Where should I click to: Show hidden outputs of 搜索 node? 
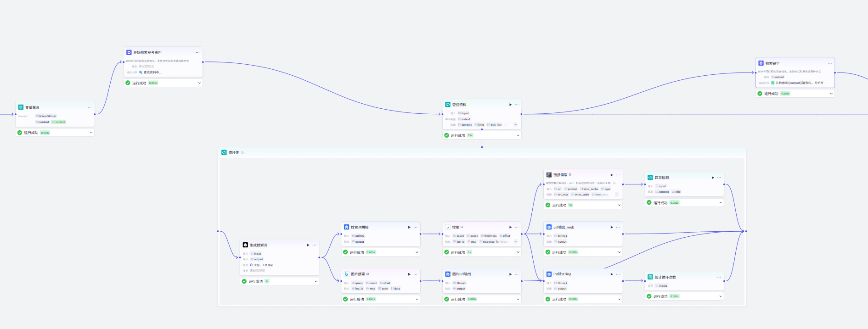tap(516, 241)
